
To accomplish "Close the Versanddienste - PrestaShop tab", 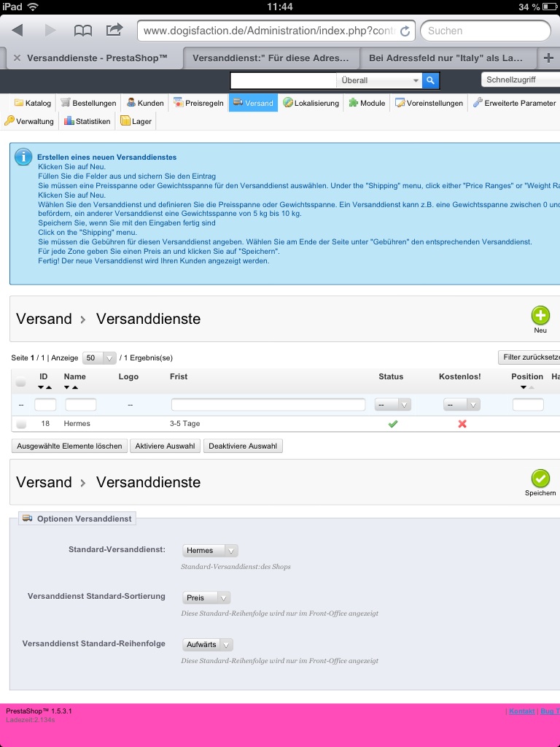I will point(17,58).
